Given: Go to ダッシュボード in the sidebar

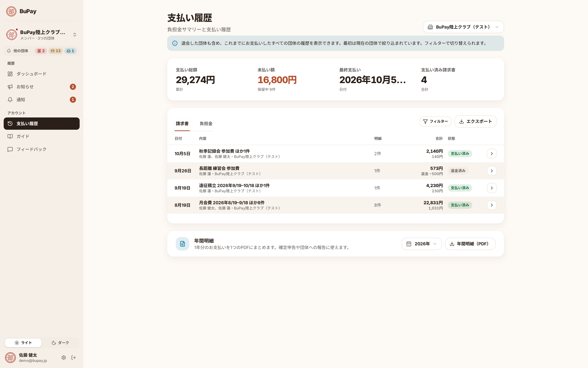Looking at the screenshot, I should (x=41, y=74).
